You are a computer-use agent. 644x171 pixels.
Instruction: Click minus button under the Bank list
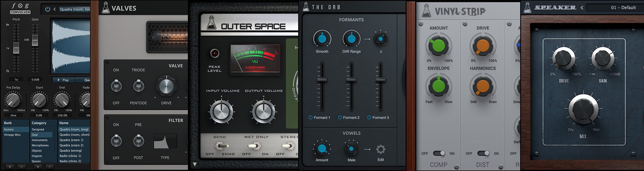[x=21, y=167]
